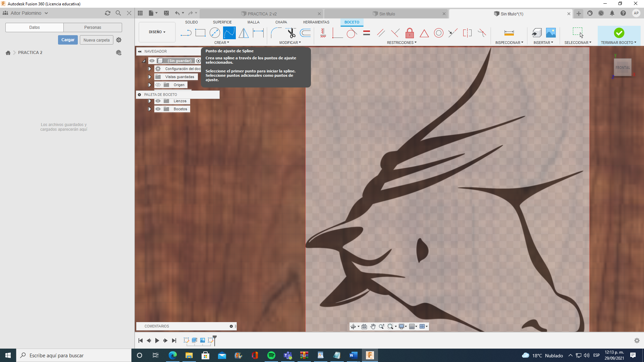644x362 pixels.
Task: Click the green Finish Sketch checkmark
Action: 619,33
